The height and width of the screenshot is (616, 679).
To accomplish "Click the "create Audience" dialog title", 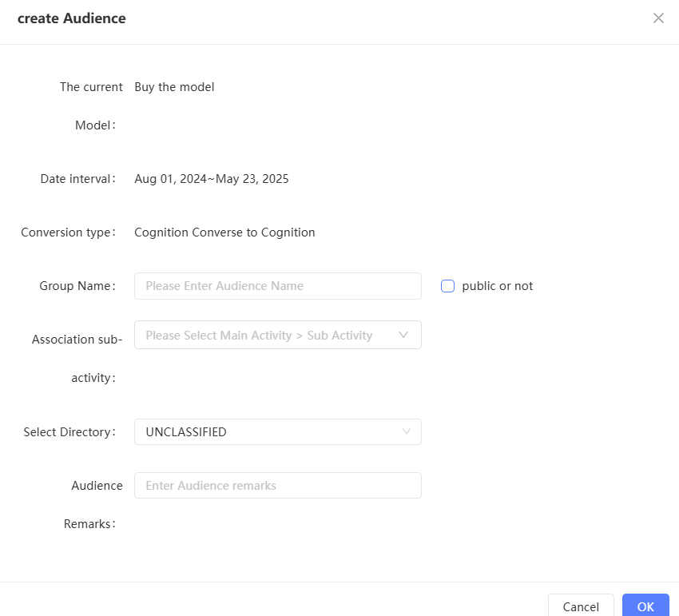I will click(x=72, y=18).
